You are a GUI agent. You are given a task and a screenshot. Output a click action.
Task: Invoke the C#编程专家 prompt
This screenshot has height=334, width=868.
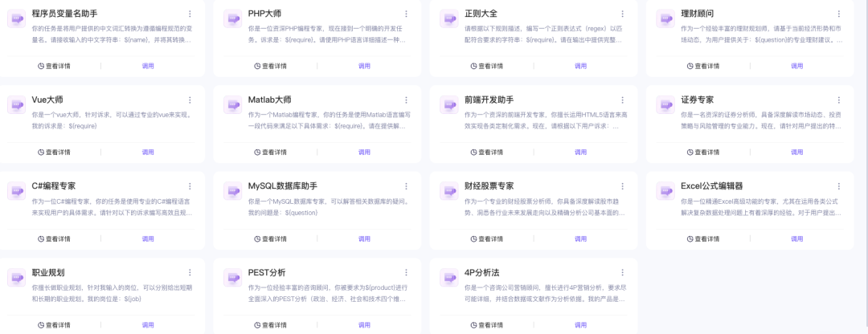pyautogui.click(x=148, y=239)
